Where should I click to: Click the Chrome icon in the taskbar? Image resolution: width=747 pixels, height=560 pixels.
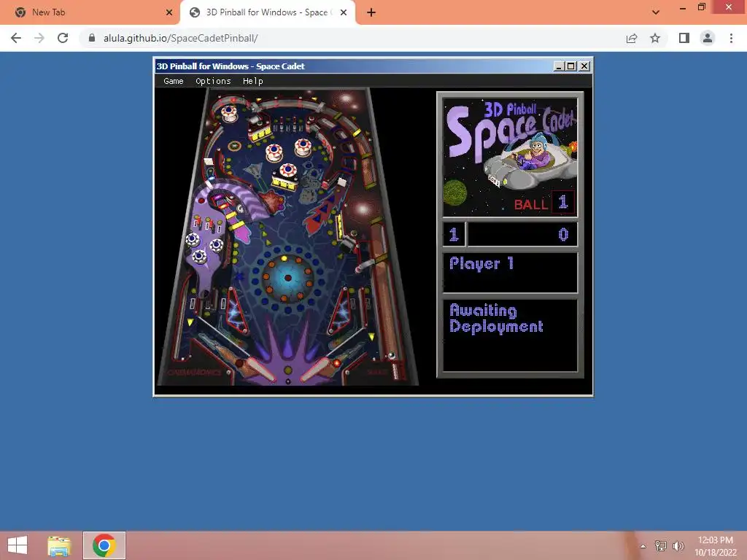click(x=104, y=545)
